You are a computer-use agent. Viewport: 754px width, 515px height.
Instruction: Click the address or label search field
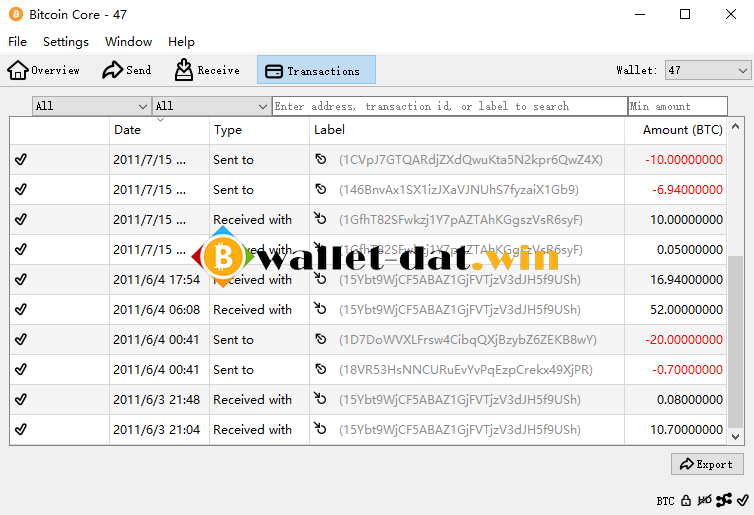pyautogui.click(x=450, y=106)
